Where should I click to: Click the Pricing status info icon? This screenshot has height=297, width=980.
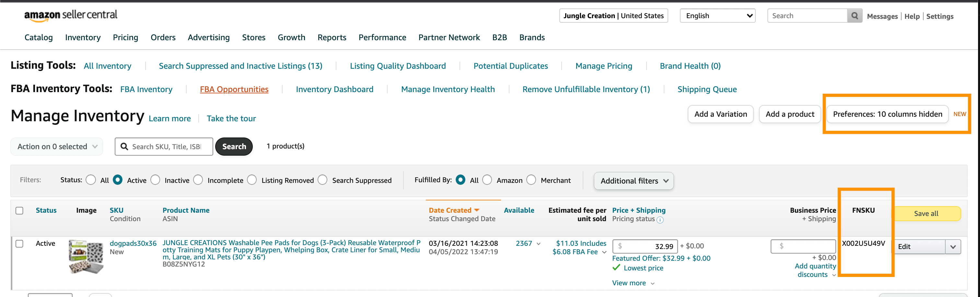660,220
